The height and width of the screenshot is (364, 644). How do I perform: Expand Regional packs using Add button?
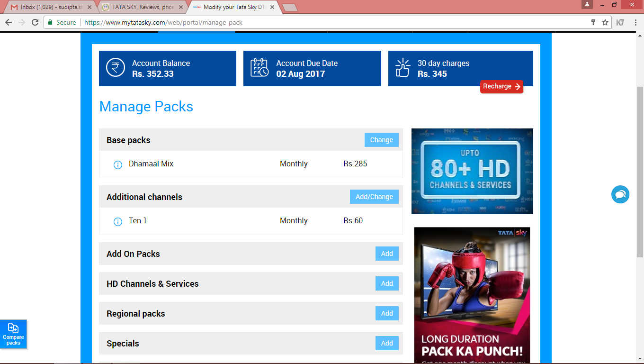387,313
